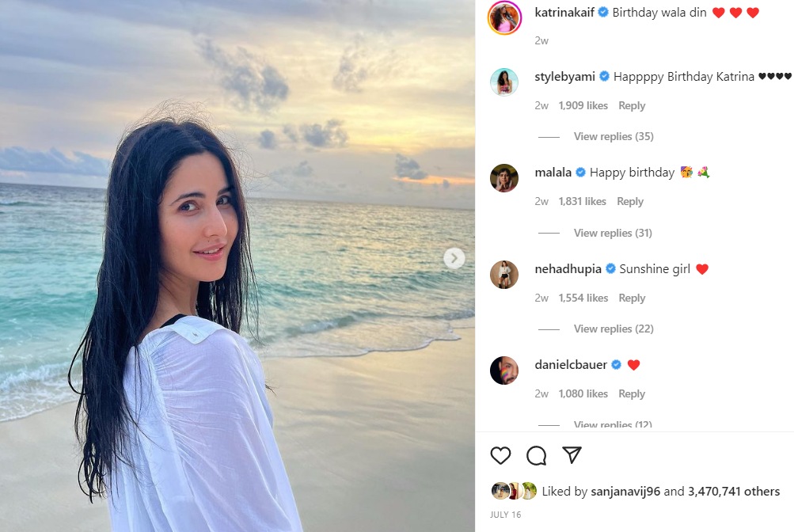
Task: Open katrinakaif profile picture
Action: [x=504, y=17]
